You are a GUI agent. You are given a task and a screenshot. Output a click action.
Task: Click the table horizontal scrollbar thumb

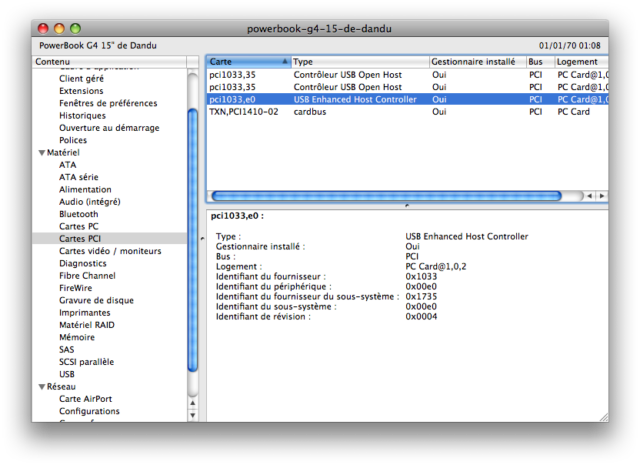[x=387, y=196]
